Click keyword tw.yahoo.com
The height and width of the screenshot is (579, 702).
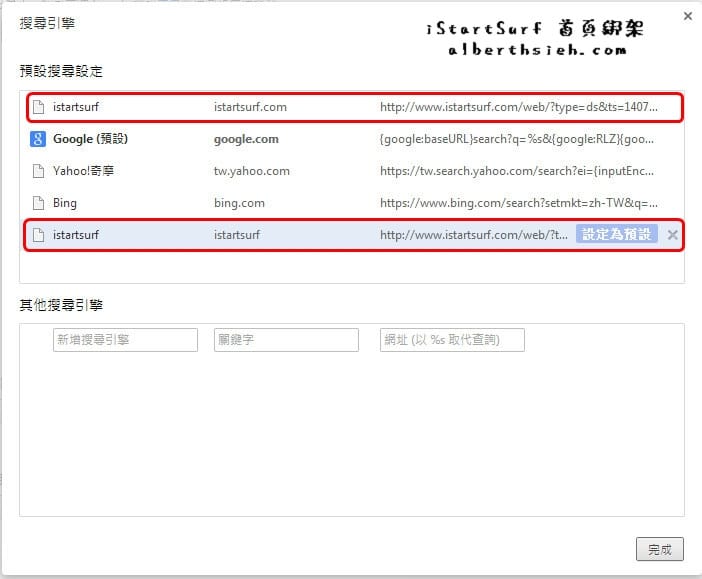pyautogui.click(x=252, y=171)
